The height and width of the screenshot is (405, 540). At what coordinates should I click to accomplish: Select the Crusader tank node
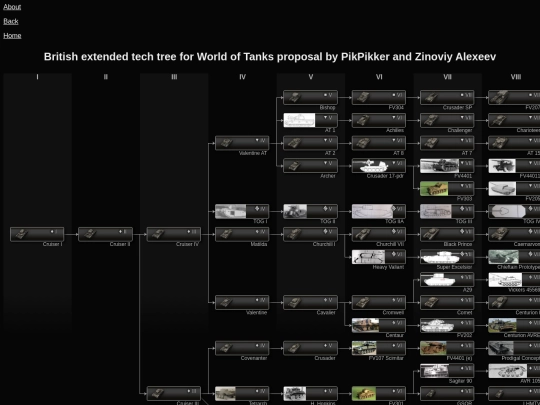pos(310,348)
